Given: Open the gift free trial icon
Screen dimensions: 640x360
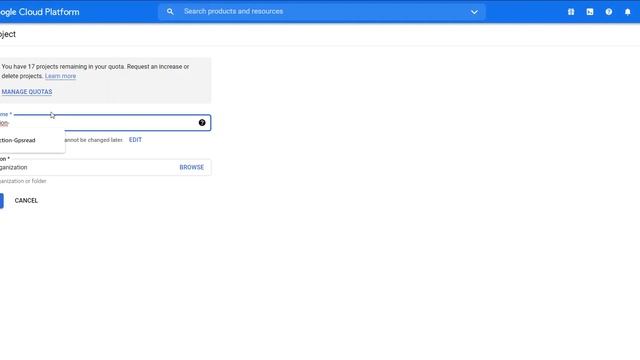Looking at the screenshot, I should (x=571, y=12).
